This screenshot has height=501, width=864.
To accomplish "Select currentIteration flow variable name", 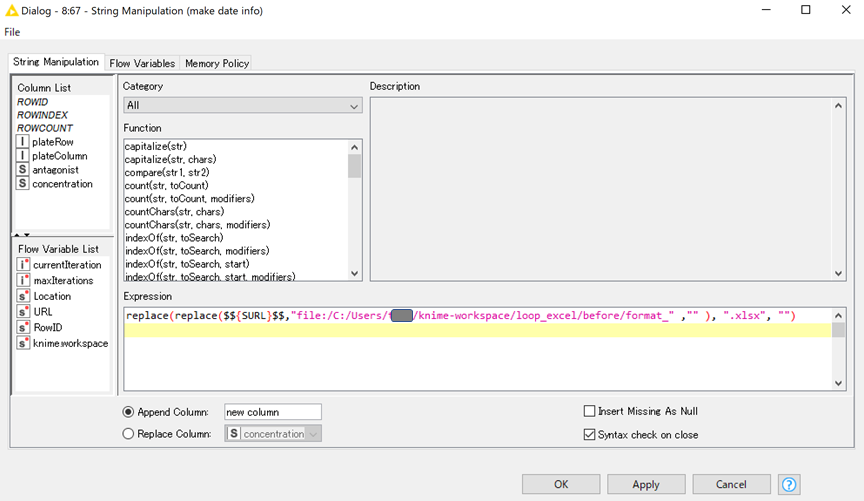I will [67, 265].
